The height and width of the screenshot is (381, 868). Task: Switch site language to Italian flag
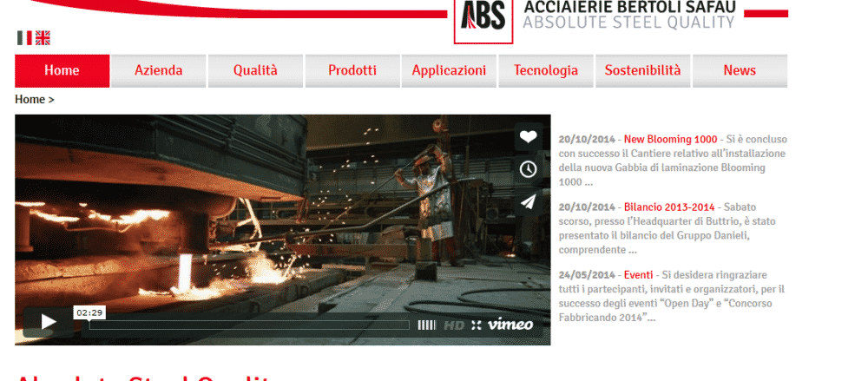pos(24,37)
